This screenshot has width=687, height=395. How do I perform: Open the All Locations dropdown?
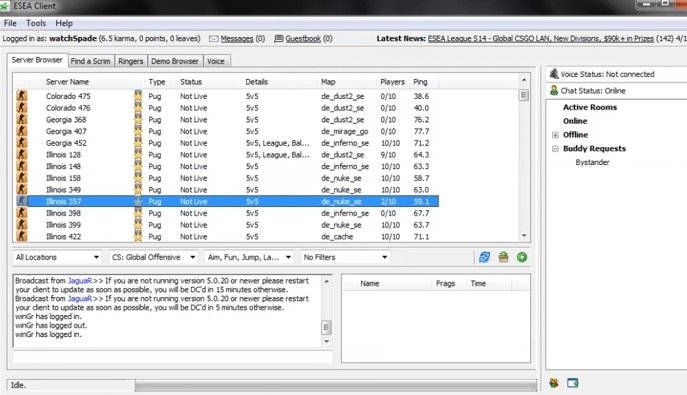(57, 257)
